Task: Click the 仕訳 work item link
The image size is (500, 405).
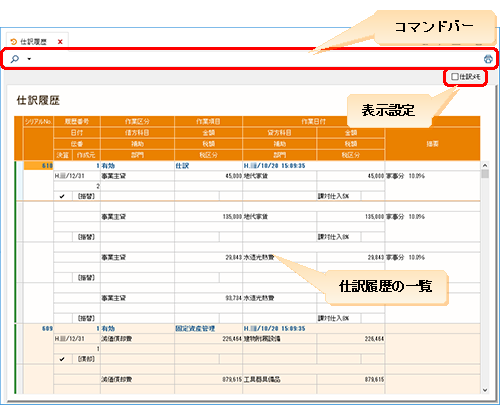Action: pyautogui.click(x=182, y=166)
